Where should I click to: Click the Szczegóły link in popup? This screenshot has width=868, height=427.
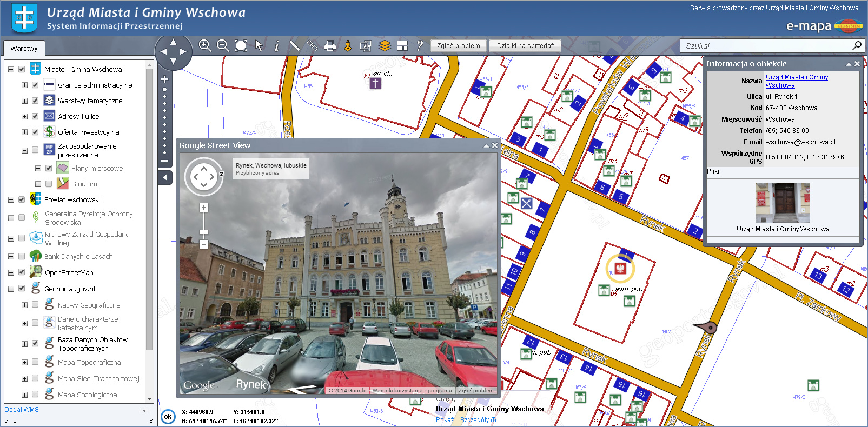[478, 419]
